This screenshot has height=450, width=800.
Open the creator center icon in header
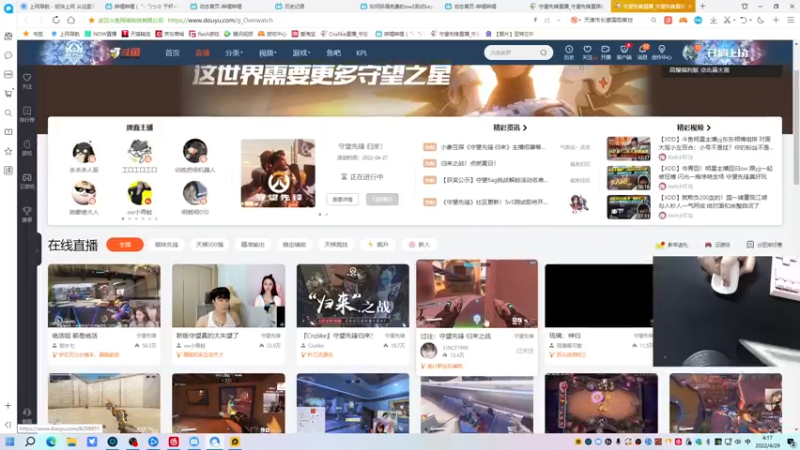click(x=662, y=52)
